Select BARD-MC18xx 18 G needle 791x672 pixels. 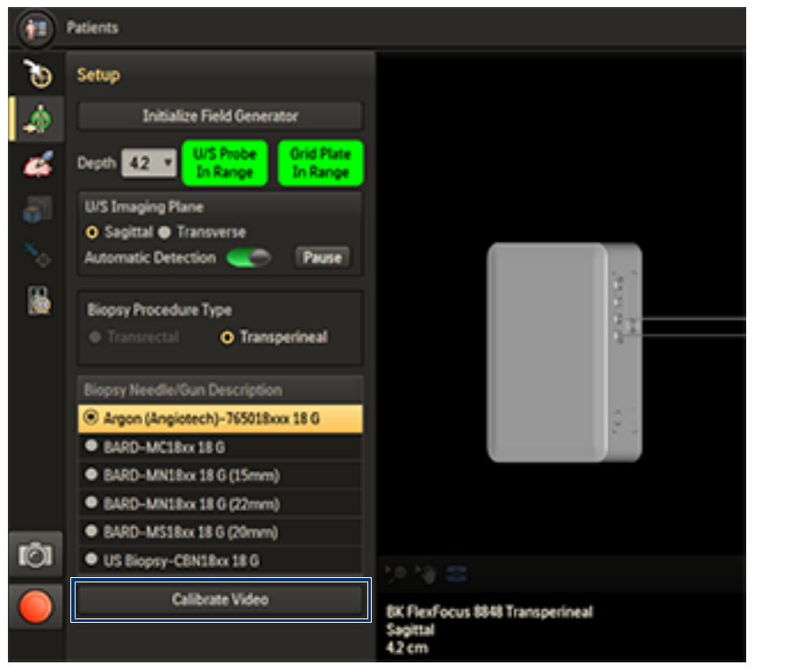(220, 447)
